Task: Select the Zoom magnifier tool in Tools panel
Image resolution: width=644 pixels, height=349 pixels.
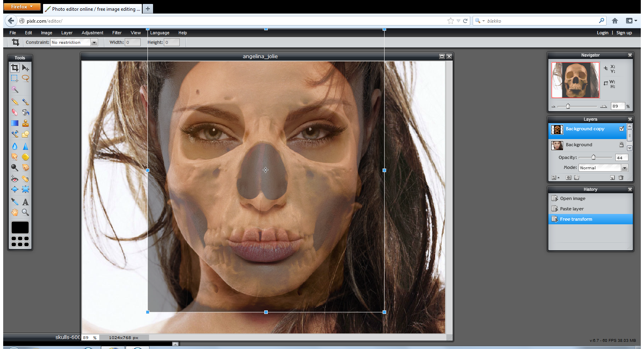Action: coord(26,212)
